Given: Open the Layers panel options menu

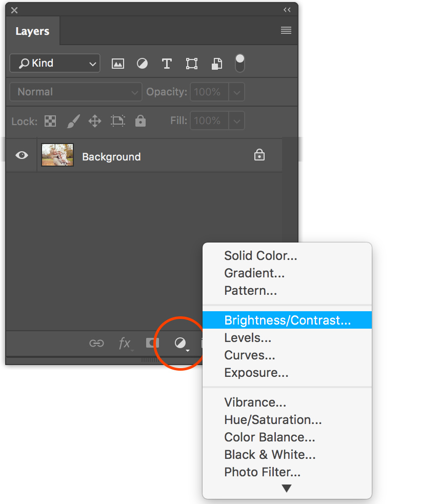Looking at the screenshot, I should [286, 31].
